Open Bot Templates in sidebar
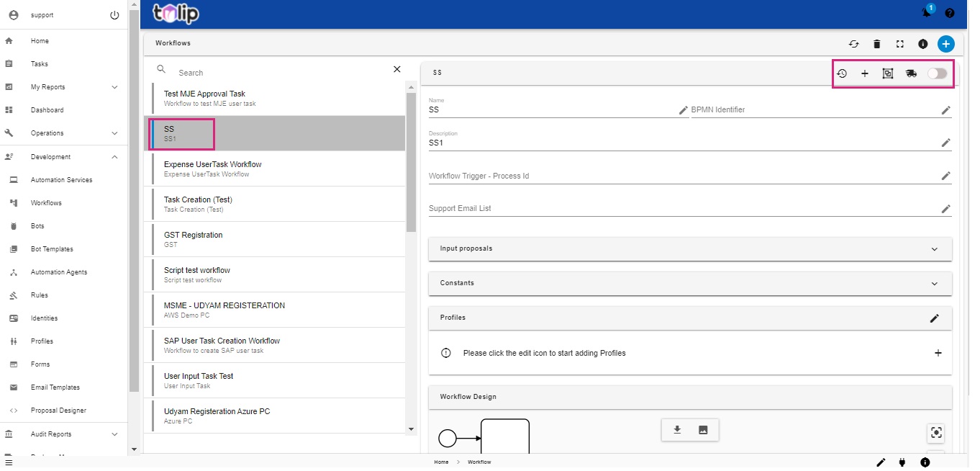 pos(63,249)
